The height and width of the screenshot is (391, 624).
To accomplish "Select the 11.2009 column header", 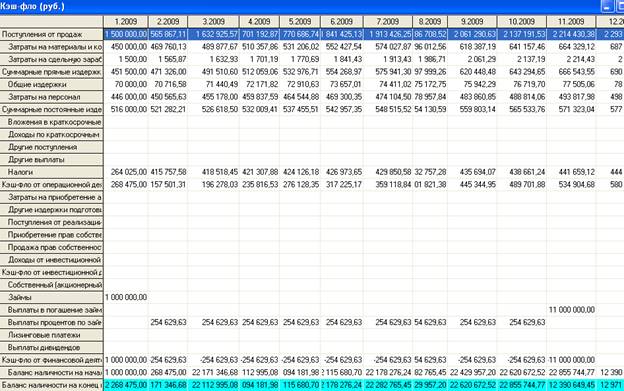I will point(571,22).
